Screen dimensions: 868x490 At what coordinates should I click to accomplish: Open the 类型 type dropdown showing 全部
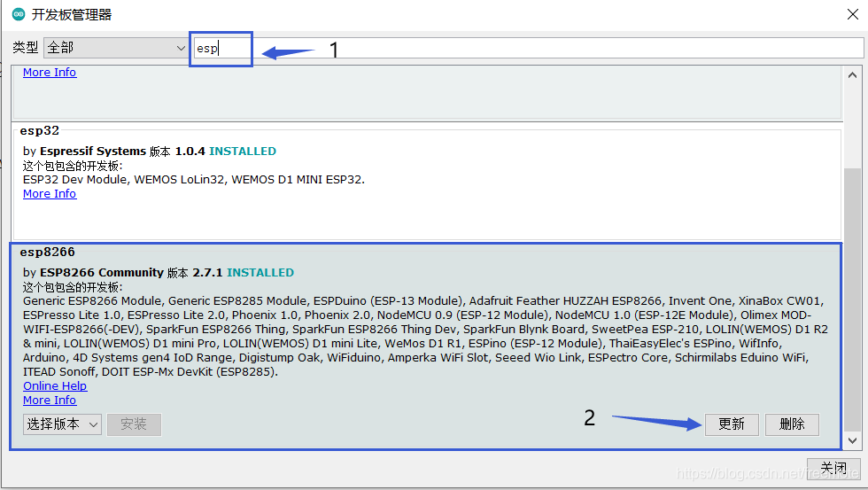click(116, 48)
